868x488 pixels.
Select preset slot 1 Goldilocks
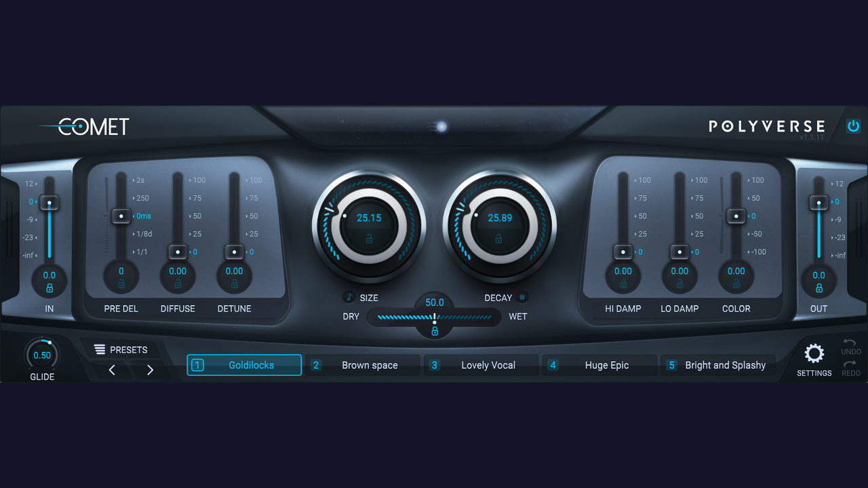[x=244, y=365]
